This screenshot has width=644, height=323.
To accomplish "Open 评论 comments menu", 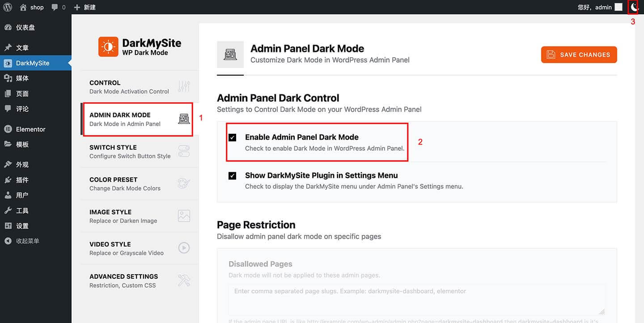I will click(36, 109).
